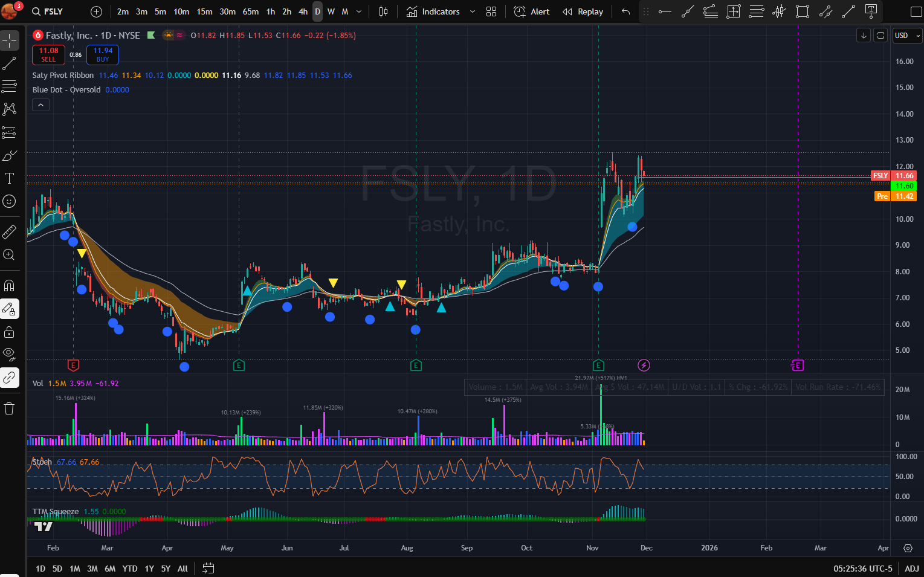
Task: Switch to the 65m timeframe
Action: coord(250,11)
